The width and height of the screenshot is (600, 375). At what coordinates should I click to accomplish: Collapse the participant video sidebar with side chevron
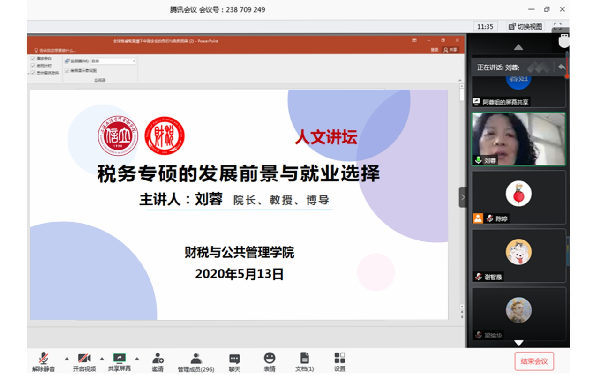463,197
